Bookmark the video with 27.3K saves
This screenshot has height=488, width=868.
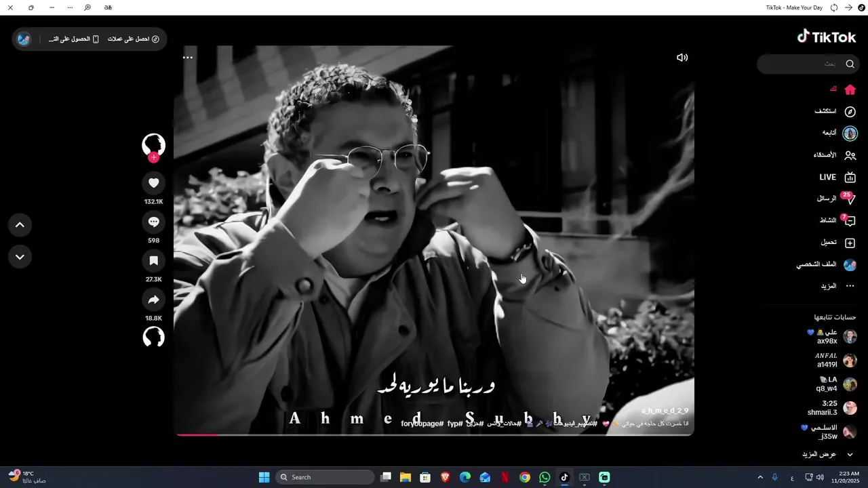[x=154, y=260]
